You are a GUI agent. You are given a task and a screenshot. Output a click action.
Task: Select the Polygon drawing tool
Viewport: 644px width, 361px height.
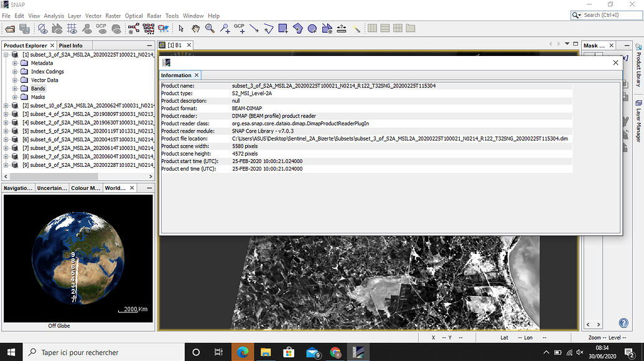pos(299,29)
